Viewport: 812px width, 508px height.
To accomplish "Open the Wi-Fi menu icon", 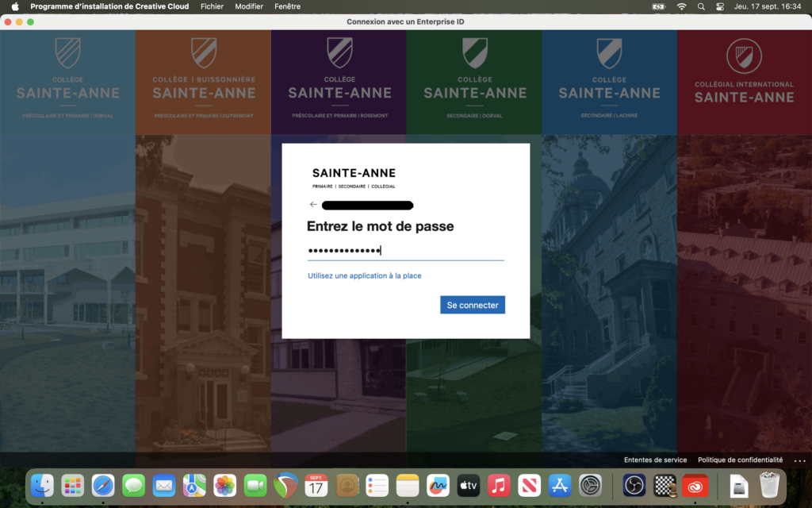I will tap(681, 6).
